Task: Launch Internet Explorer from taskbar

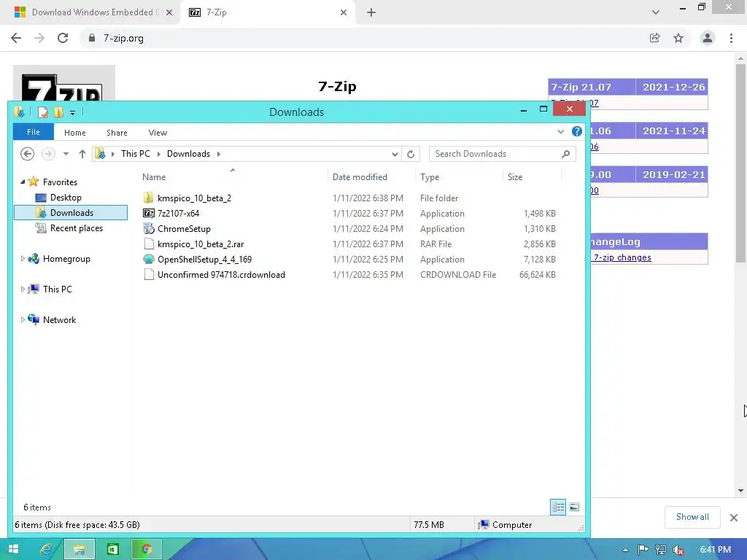Action: click(x=46, y=549)
